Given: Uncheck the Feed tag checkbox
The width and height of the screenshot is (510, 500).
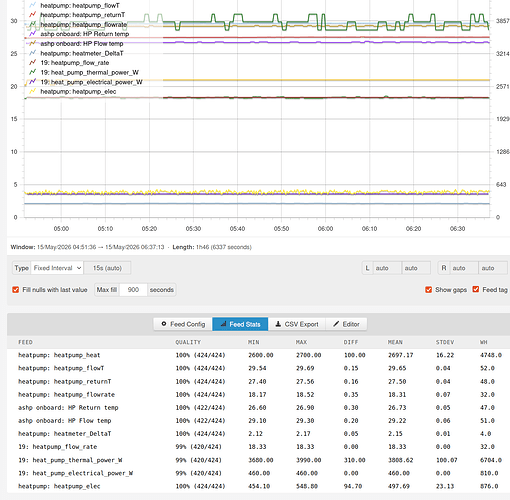Looking at the screenshot, I should 476,290.
